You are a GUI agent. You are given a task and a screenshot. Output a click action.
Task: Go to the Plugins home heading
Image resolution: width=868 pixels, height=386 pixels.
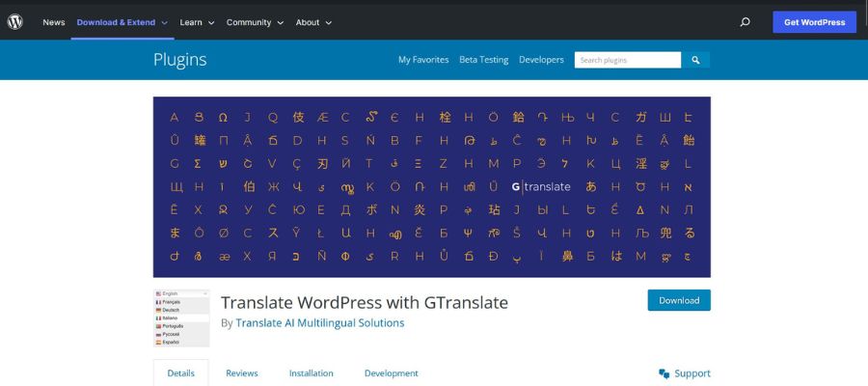(180, 60)
